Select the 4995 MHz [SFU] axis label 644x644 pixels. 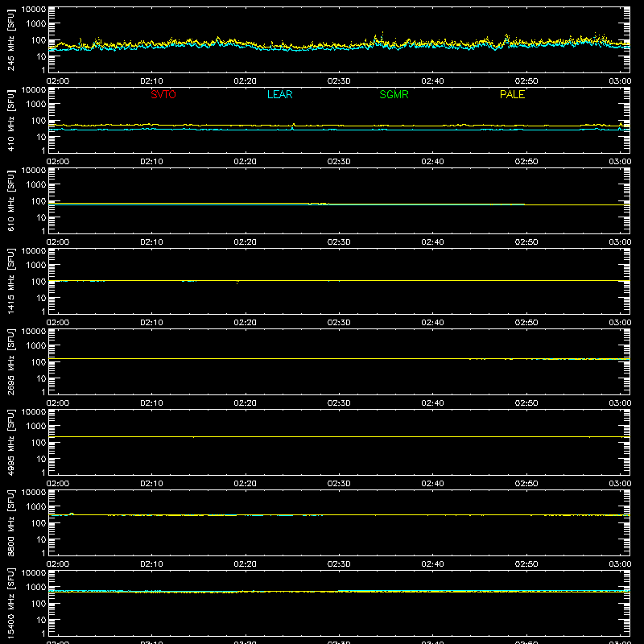pos(10,443)
